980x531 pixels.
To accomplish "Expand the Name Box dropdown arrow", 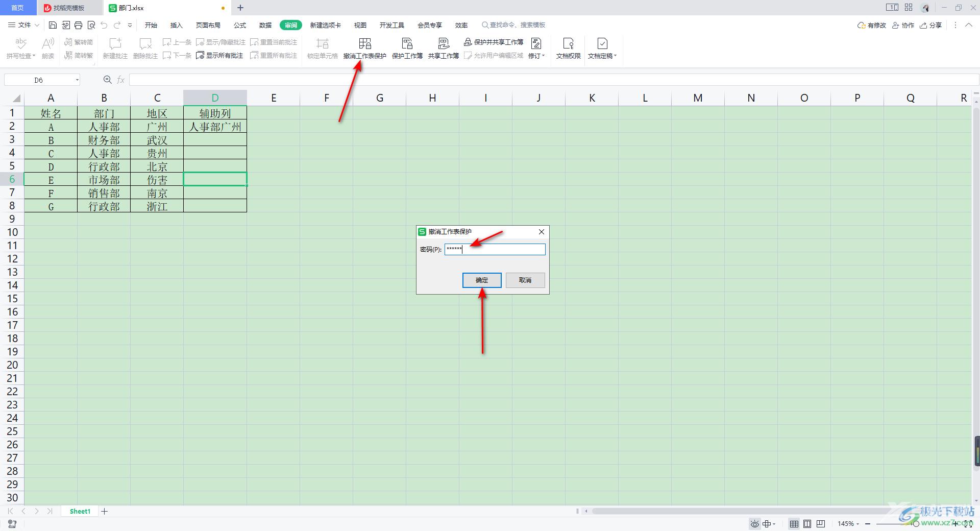I will click(x=77, y=80).
